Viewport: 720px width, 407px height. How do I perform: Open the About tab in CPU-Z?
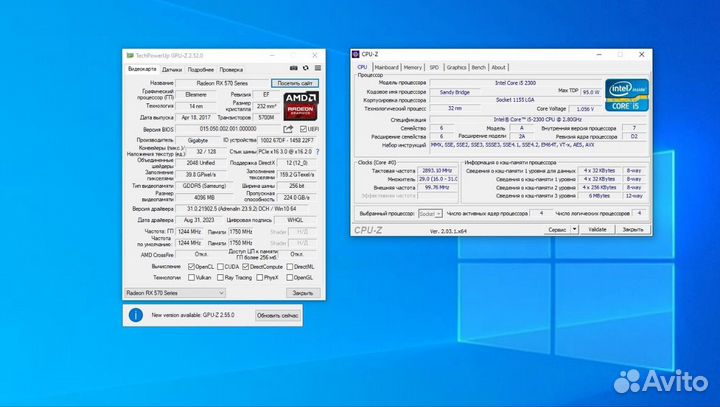(x=498, y=68)
